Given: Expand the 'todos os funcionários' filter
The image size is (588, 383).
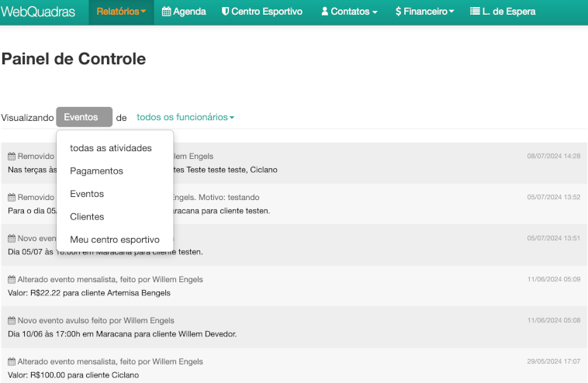Looking at the screenshot, I should [x=185, y=117].
